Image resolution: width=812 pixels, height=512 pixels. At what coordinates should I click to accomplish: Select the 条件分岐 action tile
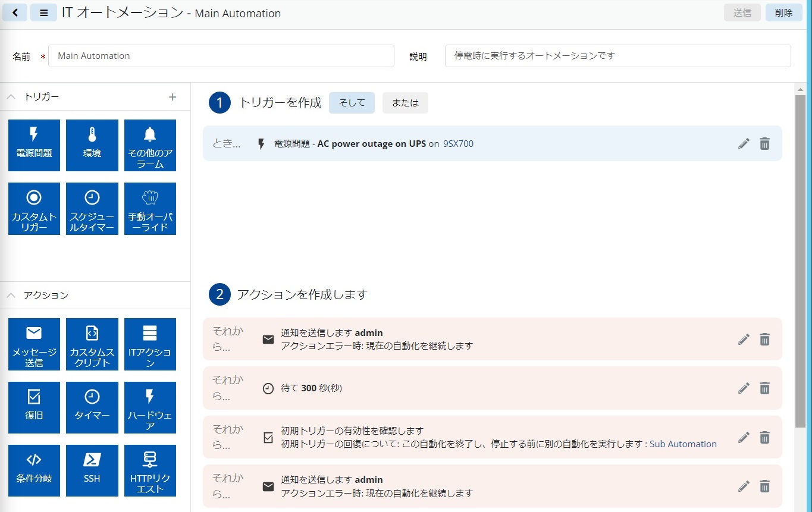(x=34, y=470)
